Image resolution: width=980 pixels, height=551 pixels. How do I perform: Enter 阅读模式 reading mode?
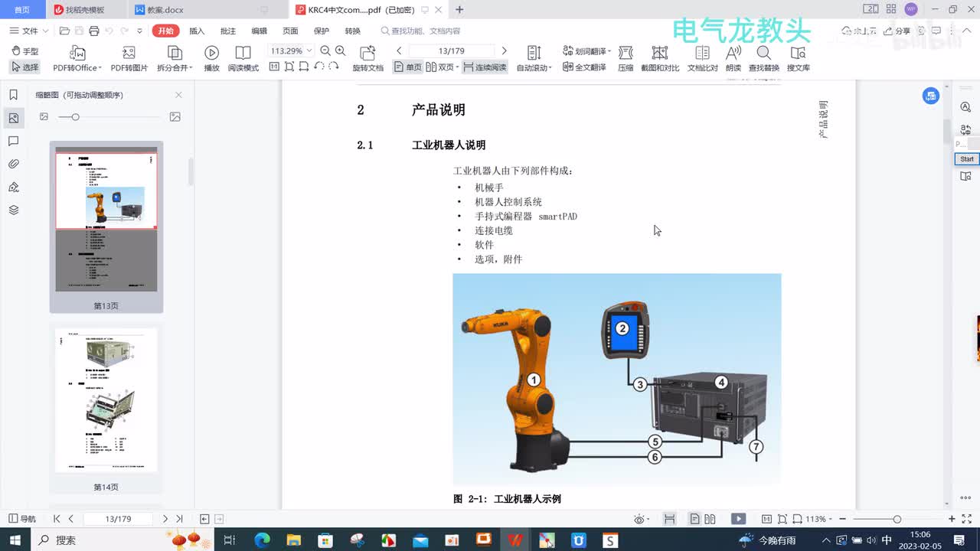coord(243,59)
